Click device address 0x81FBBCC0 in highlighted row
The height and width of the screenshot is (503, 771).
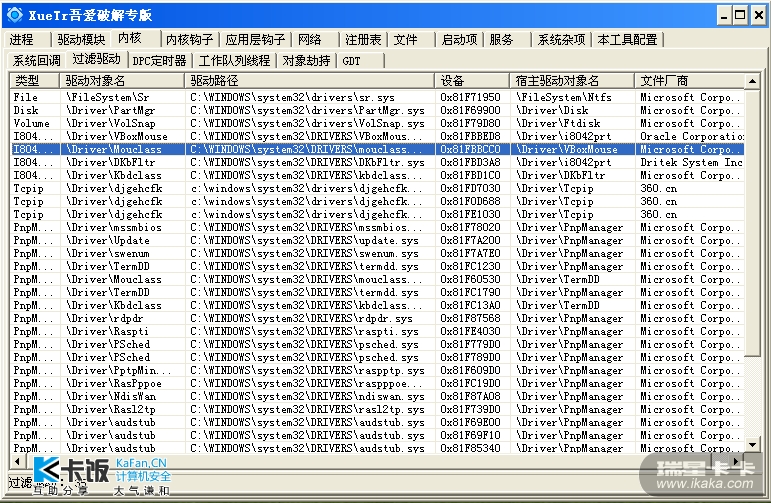click(471, 149)
